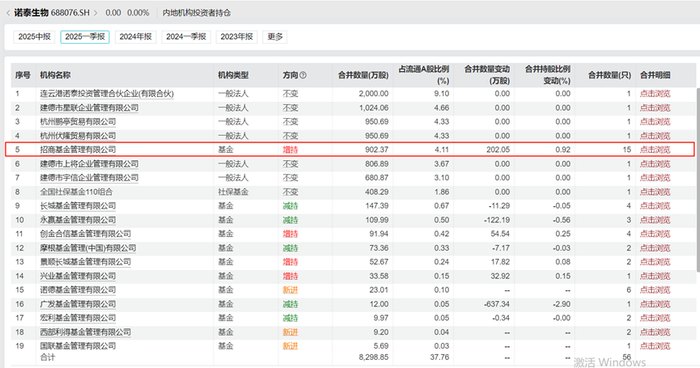The image size is (700, 368).
Task: Open institution 国联基金管理有限公司
Action: (x=78, y=346)
